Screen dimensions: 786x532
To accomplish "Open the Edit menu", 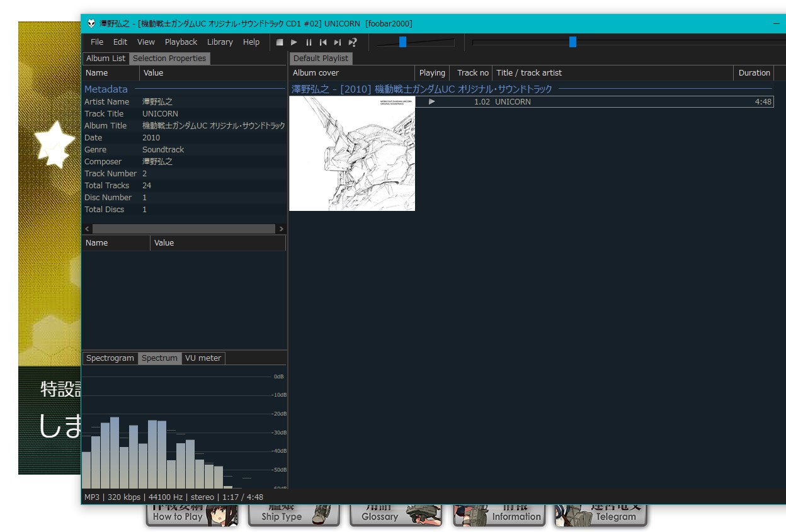I will coord(120,42).
